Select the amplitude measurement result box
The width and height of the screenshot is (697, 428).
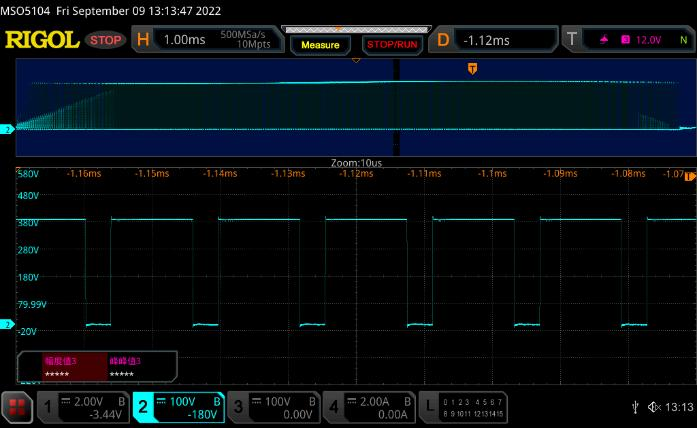(x=74, y=366)
